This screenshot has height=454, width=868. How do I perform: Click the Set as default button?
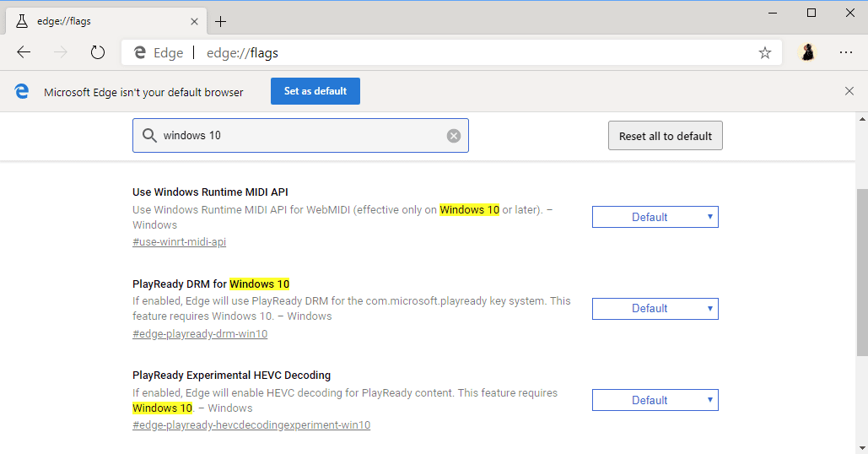pyautogui.click(x=315, y=91)
